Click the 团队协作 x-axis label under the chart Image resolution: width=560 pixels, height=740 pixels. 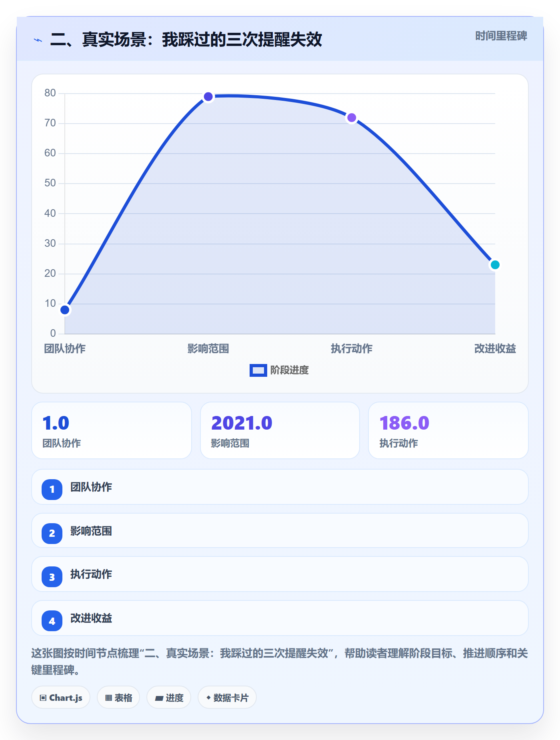[x=65, y=349]
